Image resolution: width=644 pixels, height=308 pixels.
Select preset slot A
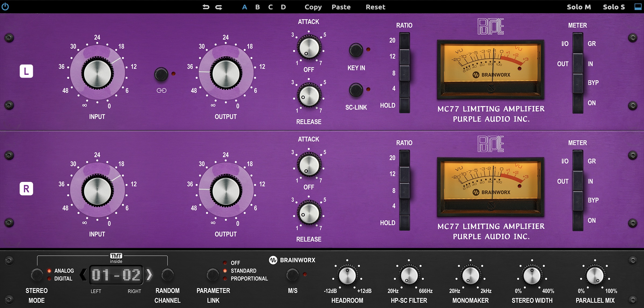pos(244,7)
